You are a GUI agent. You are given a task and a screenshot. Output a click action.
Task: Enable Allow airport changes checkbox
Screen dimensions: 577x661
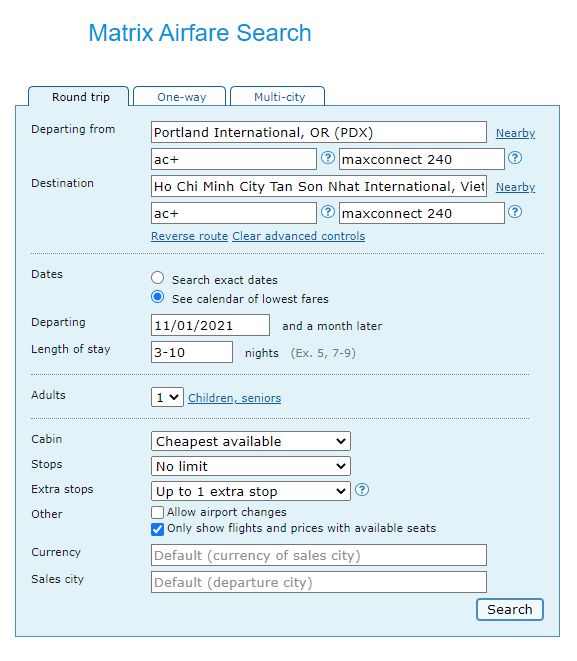157,513
